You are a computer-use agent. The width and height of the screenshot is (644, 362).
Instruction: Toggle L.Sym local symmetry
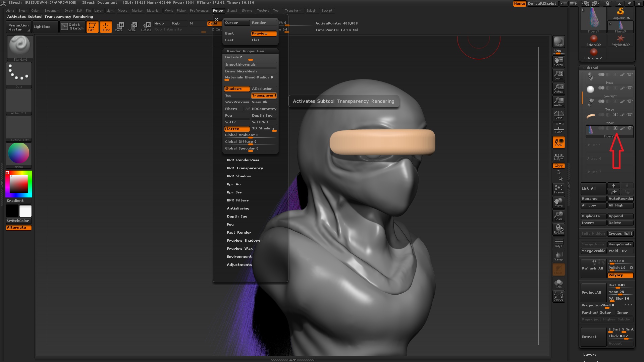tap(558, 156)
